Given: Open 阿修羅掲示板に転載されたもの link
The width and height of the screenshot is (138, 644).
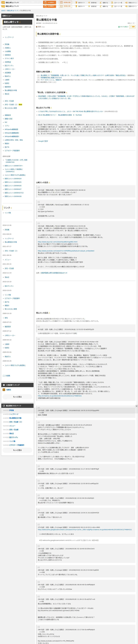Looking at the screenshot, I should click(x=51, y=77).
